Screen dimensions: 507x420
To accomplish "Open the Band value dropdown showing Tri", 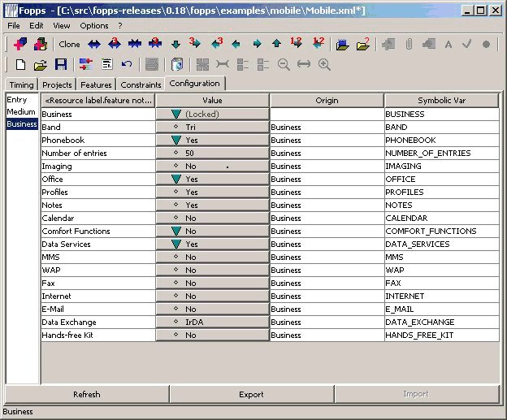I will pos(212,127).
